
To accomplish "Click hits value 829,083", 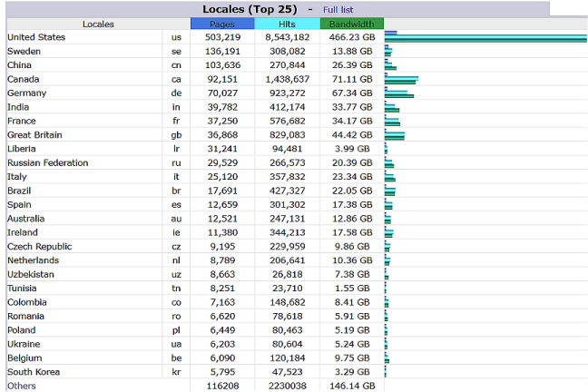I will coord(288,134).
